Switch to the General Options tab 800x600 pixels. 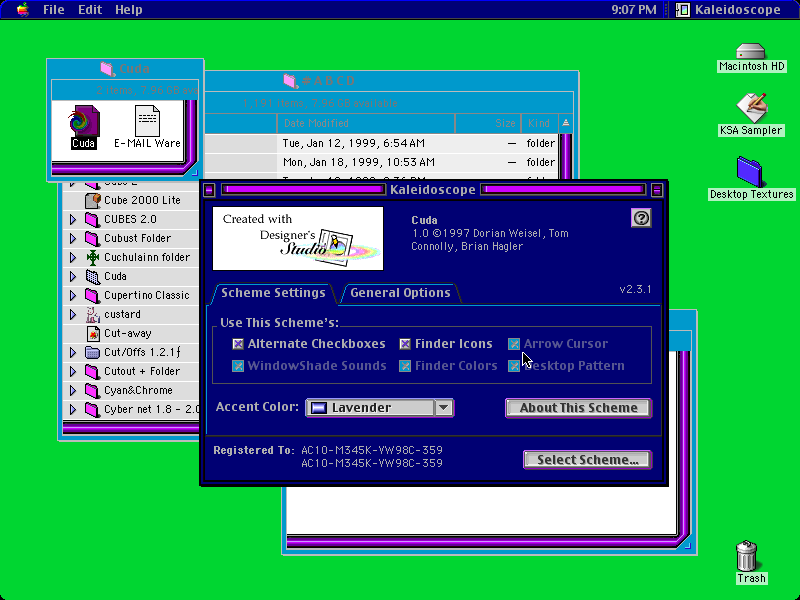tap(400, 293)
